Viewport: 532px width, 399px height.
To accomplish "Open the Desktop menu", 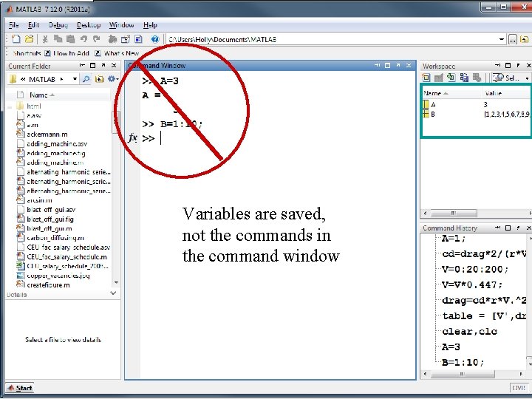I will click(x=89, y=25).
